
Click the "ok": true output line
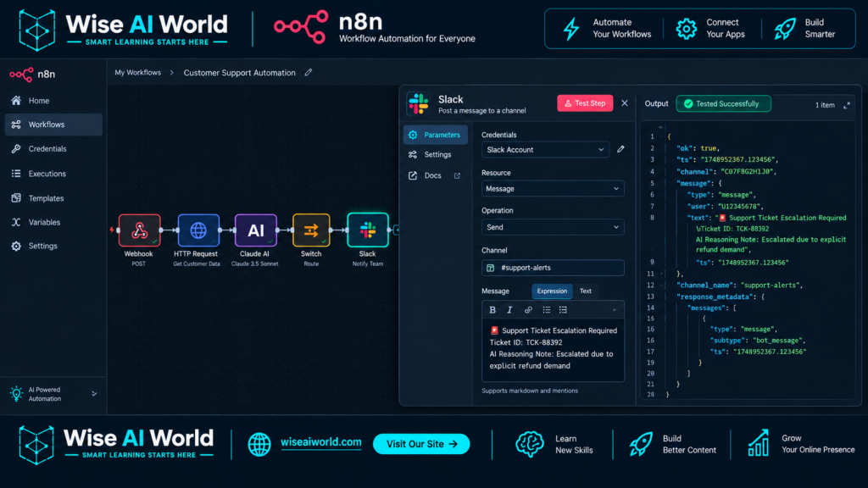698,148
